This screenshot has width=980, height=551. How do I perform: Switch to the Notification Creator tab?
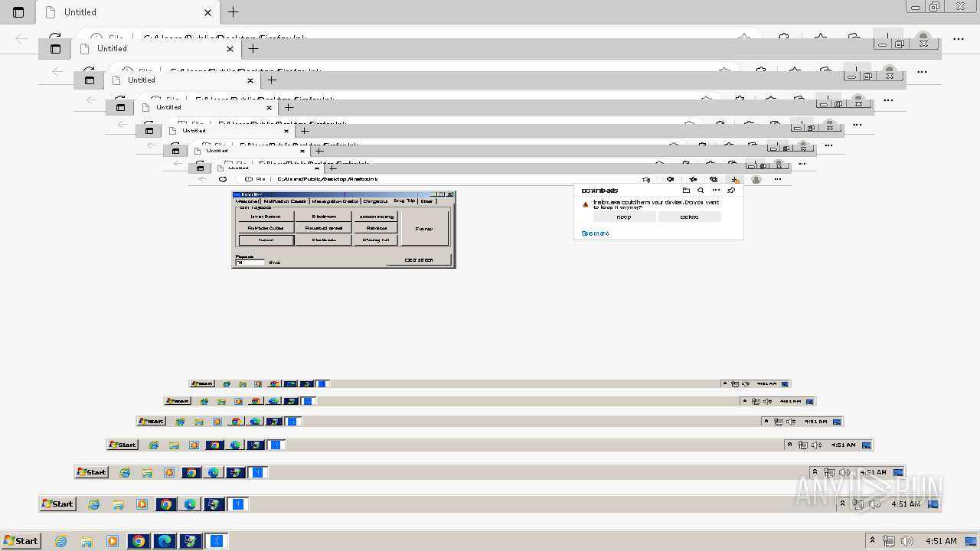[x=285, y=201]
